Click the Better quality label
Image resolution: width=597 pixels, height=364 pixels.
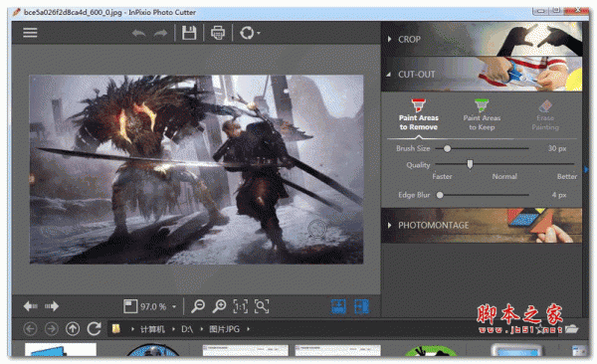pos(567,177)
